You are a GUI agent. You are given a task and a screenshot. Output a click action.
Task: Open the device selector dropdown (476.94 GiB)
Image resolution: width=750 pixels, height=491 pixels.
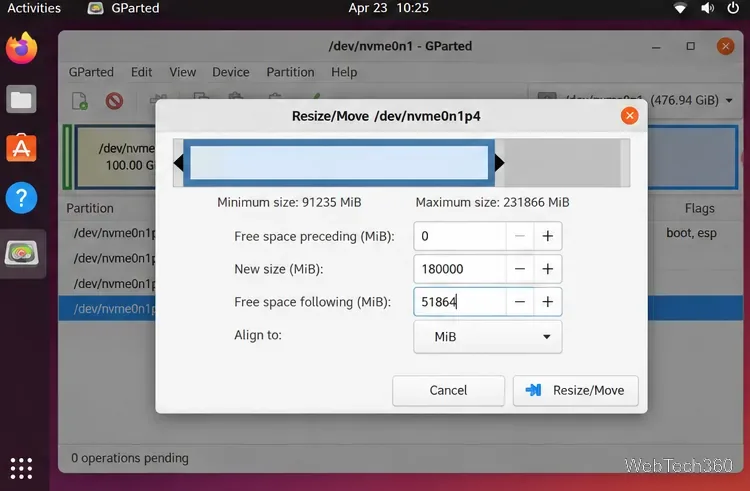(636, 100)
